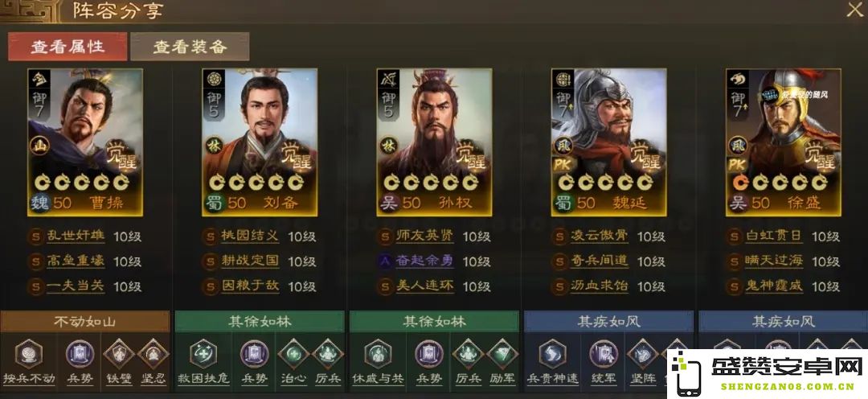Select the 铁壁 diamond icon

pos(120,354)
